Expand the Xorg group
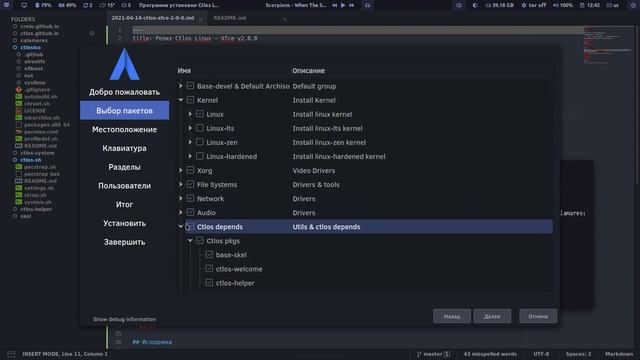Viewport: 640px width, 360px height. point(181,170)
